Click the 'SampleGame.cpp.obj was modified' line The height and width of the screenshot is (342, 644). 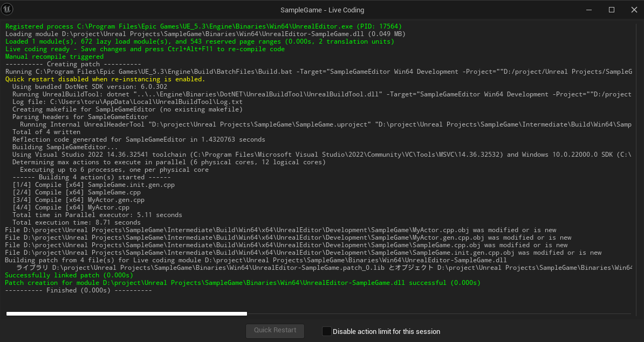(286, 245)
